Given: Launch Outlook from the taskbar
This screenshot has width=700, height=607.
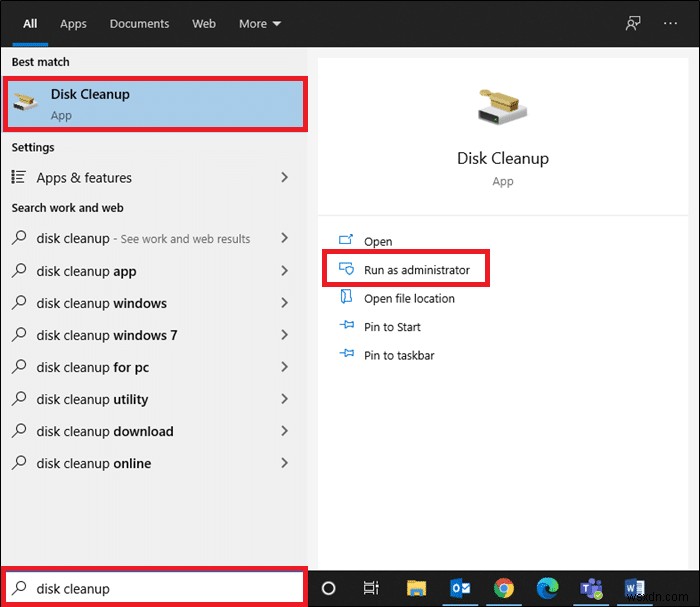Looking at the screenshot, I should [x=461, y=588].
